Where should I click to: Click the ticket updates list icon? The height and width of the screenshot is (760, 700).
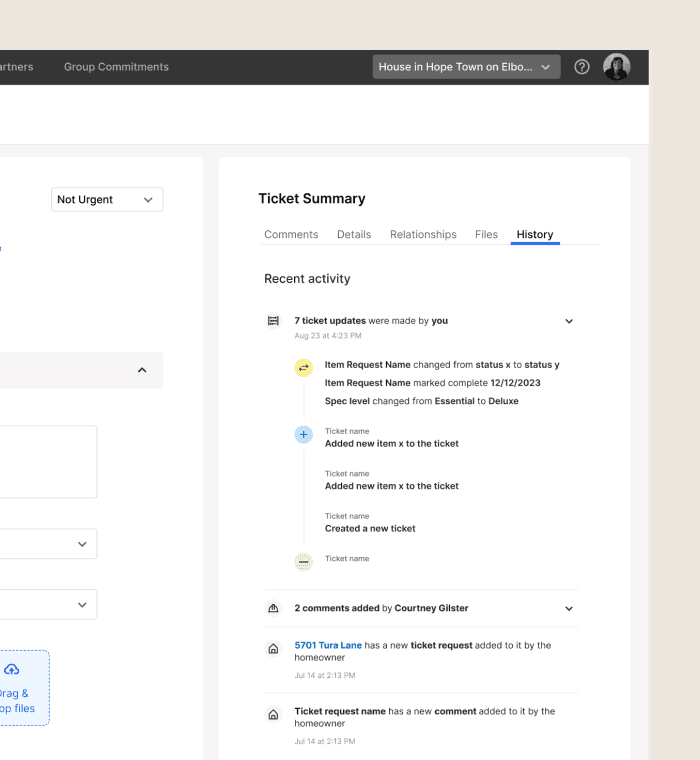pyautogui.click(x=273, y=321)
